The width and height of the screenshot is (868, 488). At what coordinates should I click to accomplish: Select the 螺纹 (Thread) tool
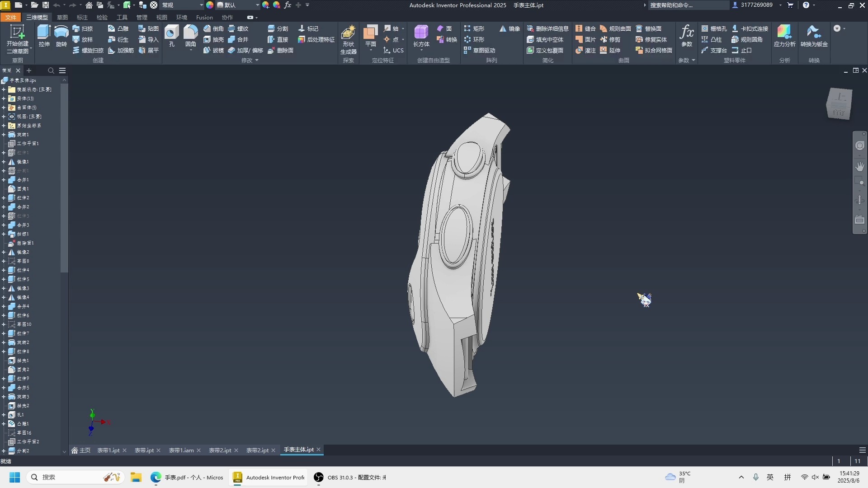[238, 28]
